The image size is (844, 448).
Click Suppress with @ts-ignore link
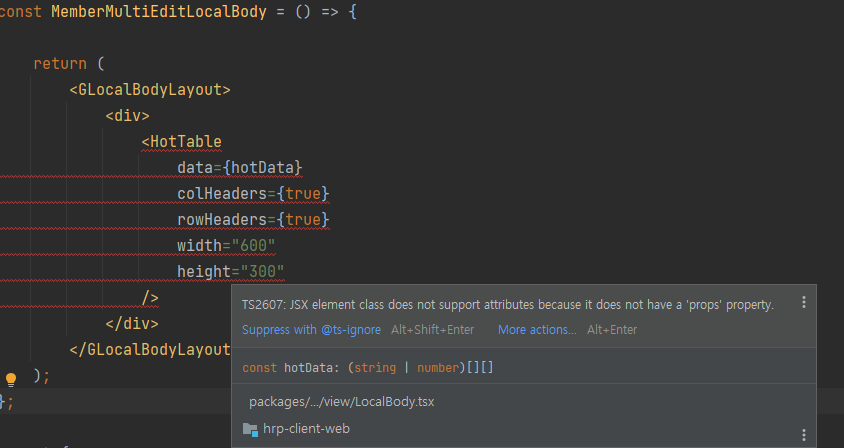(x=311, y=330)
